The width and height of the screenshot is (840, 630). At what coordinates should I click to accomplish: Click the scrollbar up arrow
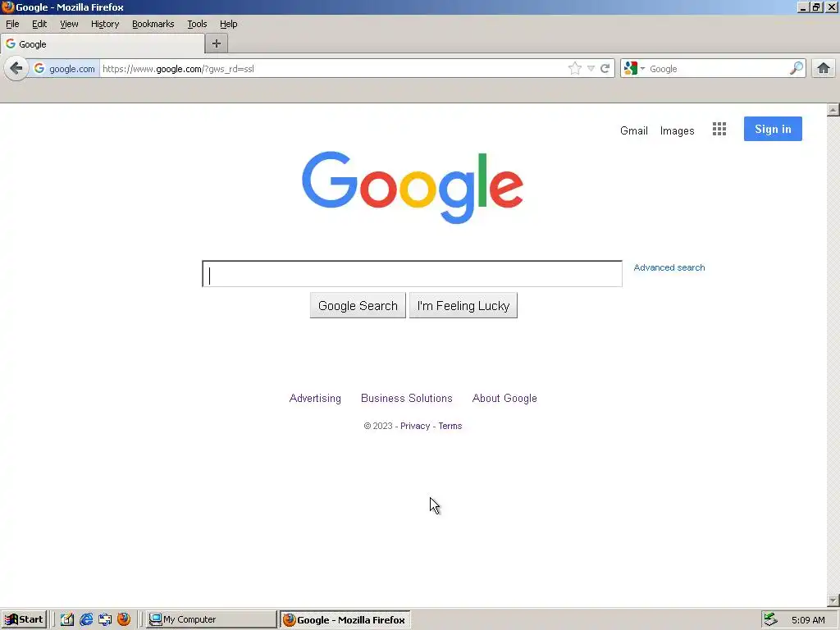(833, 110)
